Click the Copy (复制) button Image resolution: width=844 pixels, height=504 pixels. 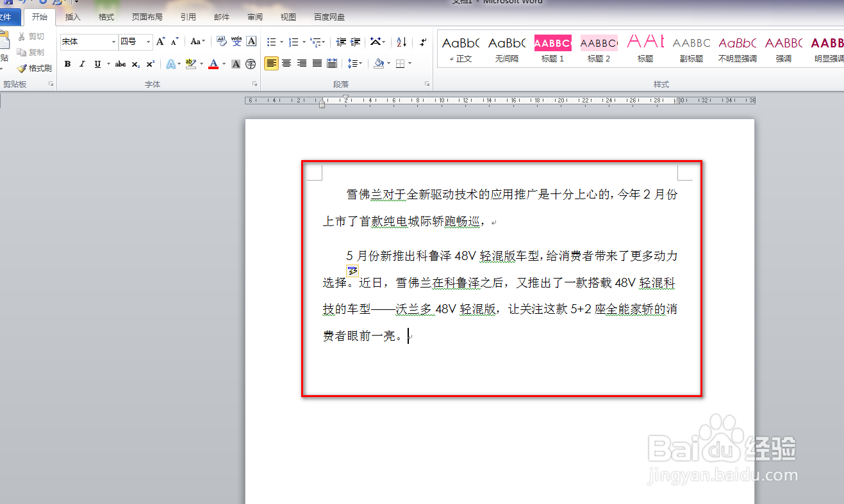pos(31,52)
